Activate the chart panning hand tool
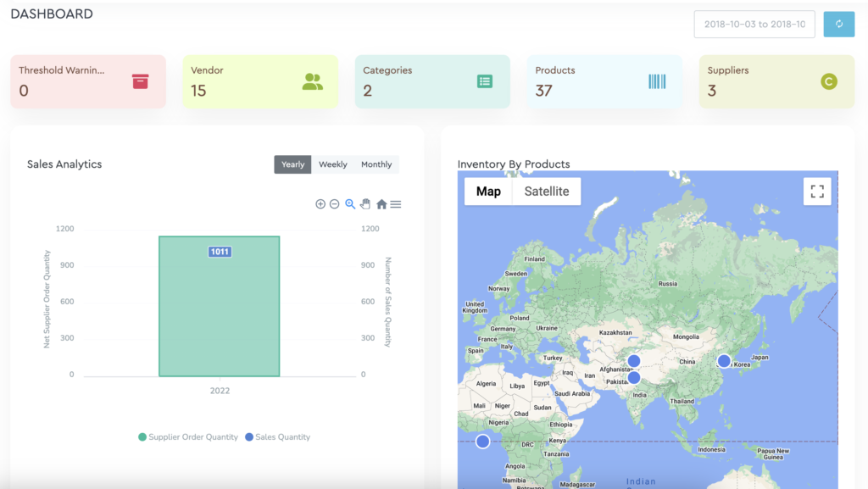The width and height of the screenshot is (868, 489). pos(365,204)
